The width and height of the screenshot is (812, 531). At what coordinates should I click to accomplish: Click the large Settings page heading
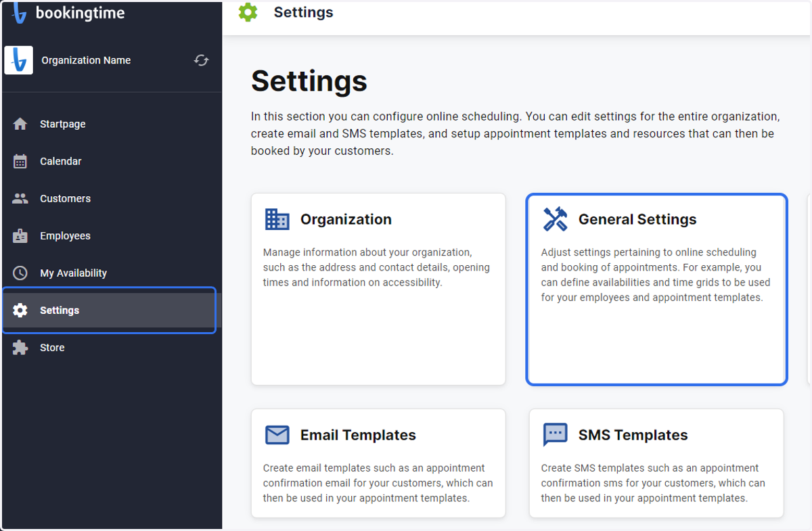pyautogui.click(x=309, y=81)
